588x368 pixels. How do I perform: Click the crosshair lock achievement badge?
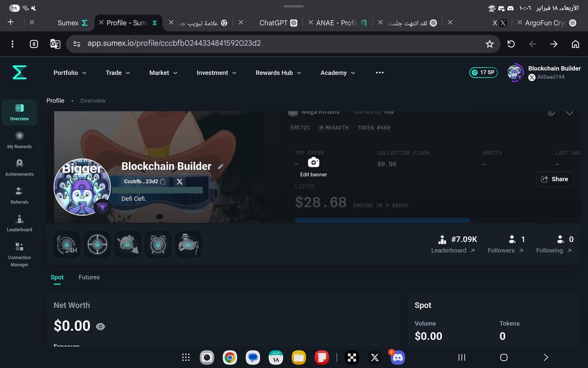click(x=97, y=244)
